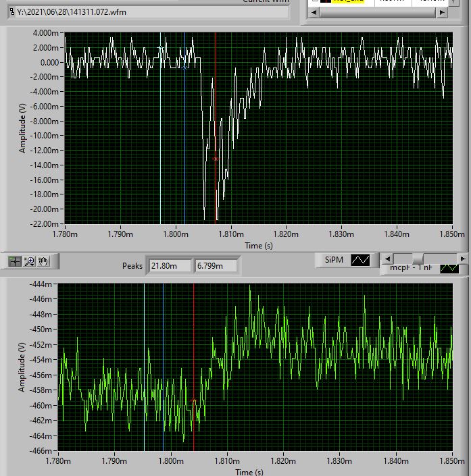Click the first Peaks value field 21.80m
Viewport: 471px width, 476px height.
click(170, 266)
